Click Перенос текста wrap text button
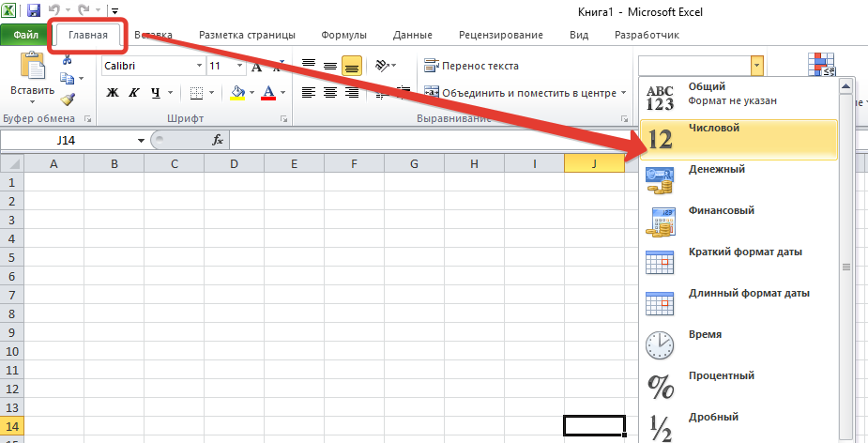This screenshot has width=868, height=443. (472, 66)
